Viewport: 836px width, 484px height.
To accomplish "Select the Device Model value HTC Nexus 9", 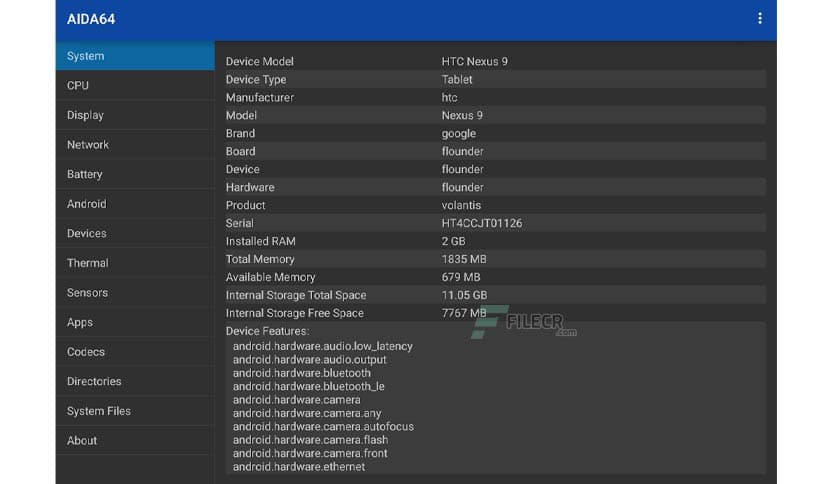I will [475, 61].
